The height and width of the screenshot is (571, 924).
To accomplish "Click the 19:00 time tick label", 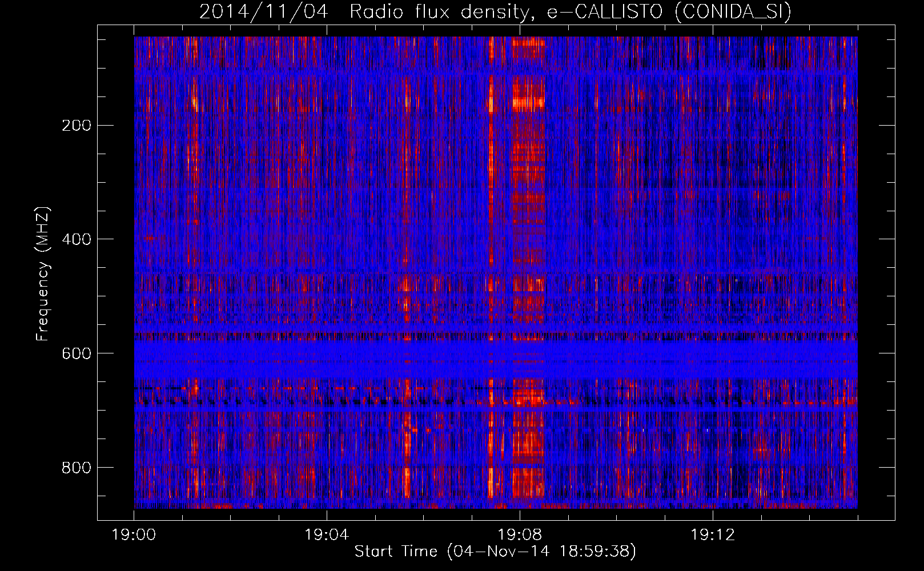I will click(134, 535).
